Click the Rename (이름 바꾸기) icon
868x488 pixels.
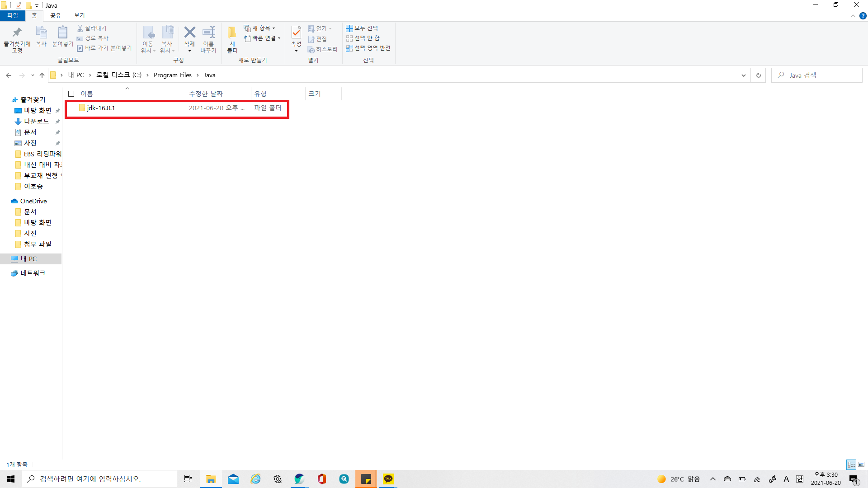point(208,33)
